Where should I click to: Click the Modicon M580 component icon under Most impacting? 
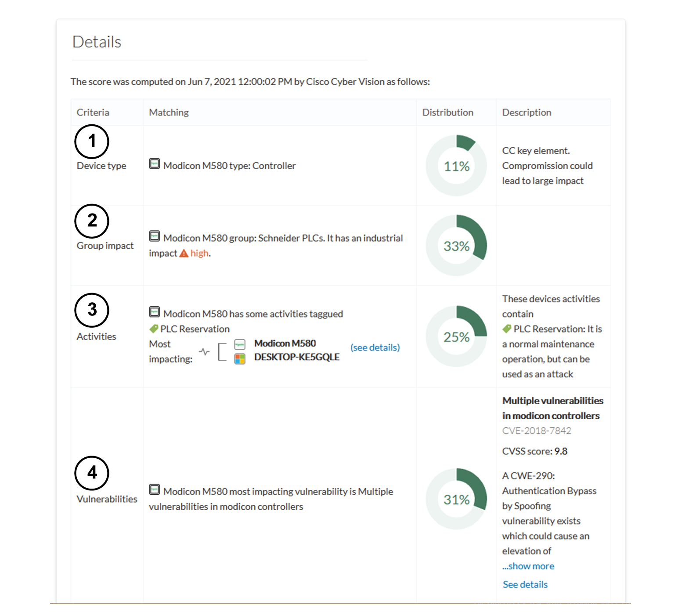pyautogui.click(x=240, y=344)
